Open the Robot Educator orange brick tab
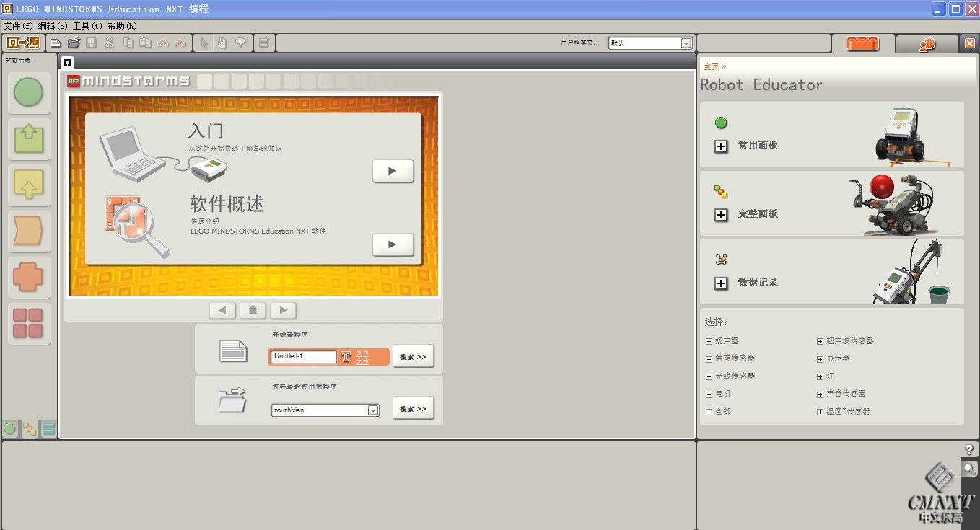The height and width of the screenshot is (530, 980). [862, 44]
